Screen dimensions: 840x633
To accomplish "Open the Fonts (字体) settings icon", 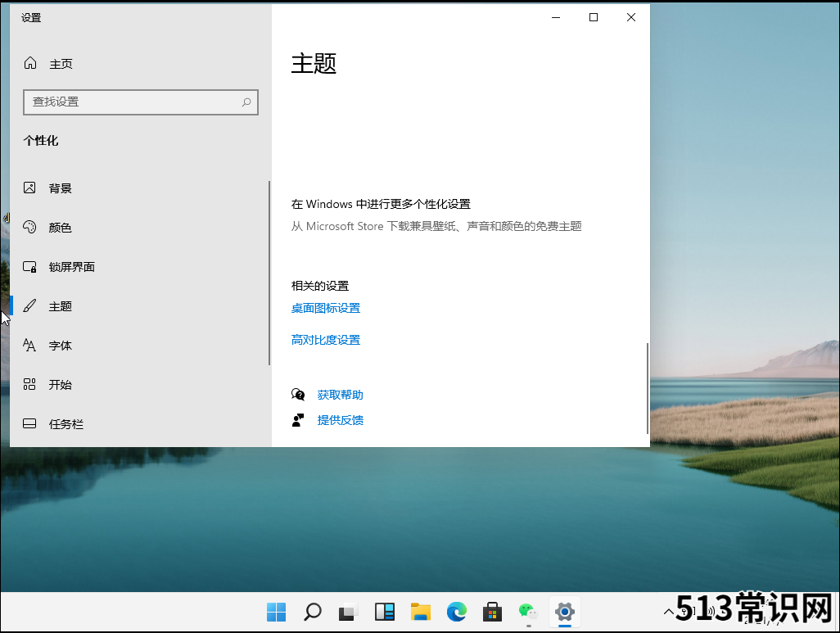I will [30, 346].
